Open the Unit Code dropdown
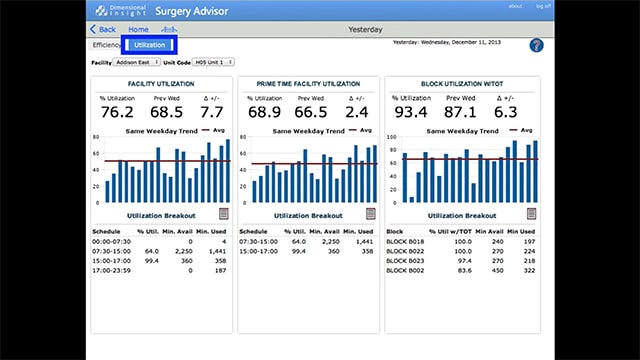 [x=213, y=62]
